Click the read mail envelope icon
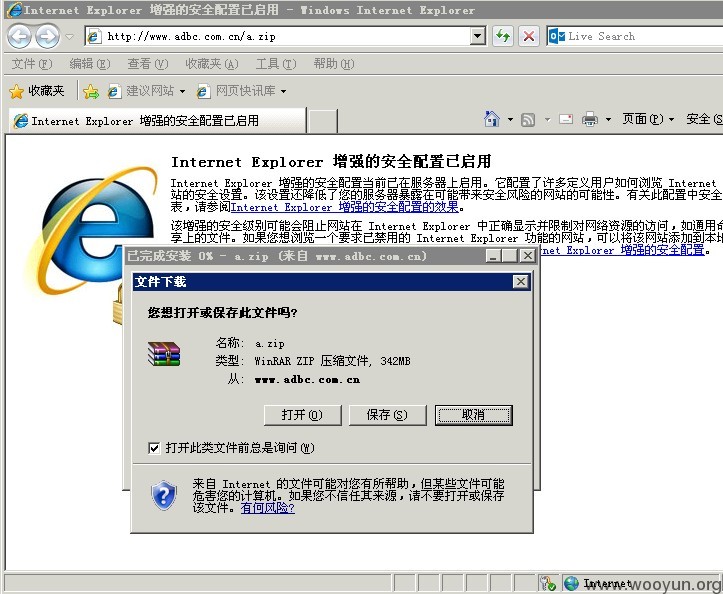The image size is (723, 594). point(566,119)
